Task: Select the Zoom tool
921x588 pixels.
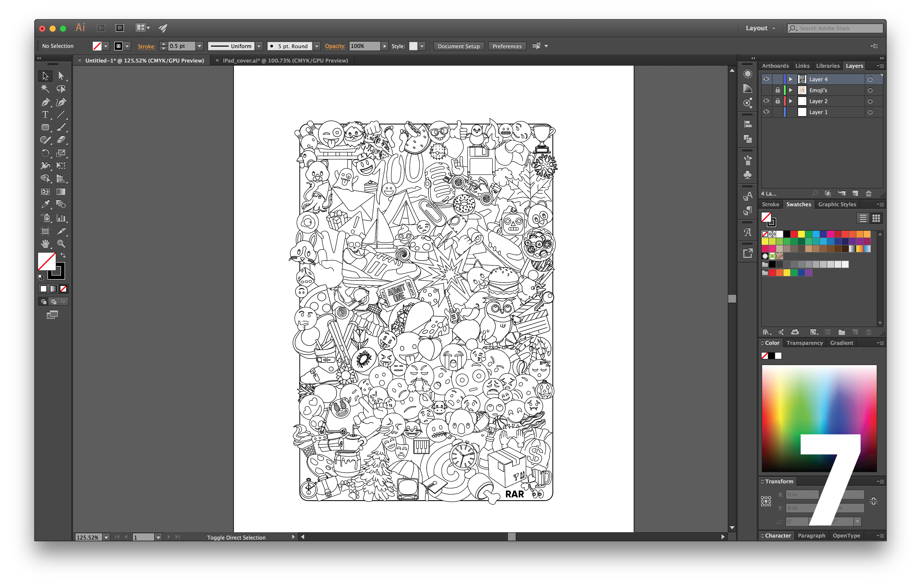Action: (x=61, y=243)
